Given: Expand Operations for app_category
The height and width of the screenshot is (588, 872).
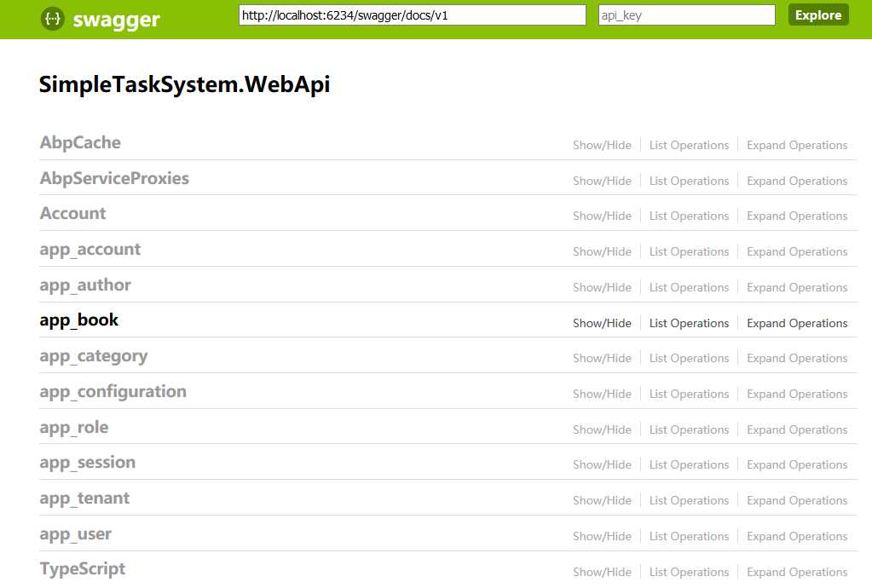Looking at the screenshot, I should pos(797,358).
